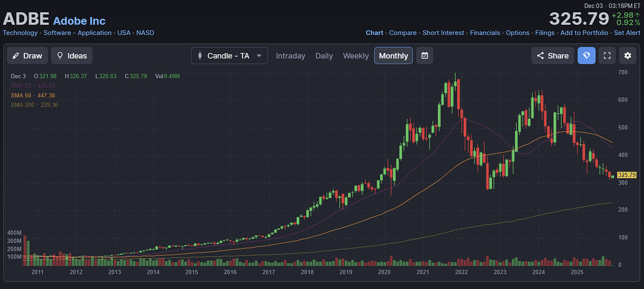Click the 500 price axis label

point(623,128)
